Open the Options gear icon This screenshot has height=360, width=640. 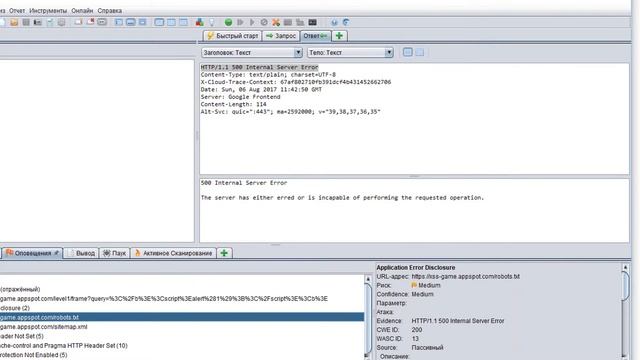61,22
